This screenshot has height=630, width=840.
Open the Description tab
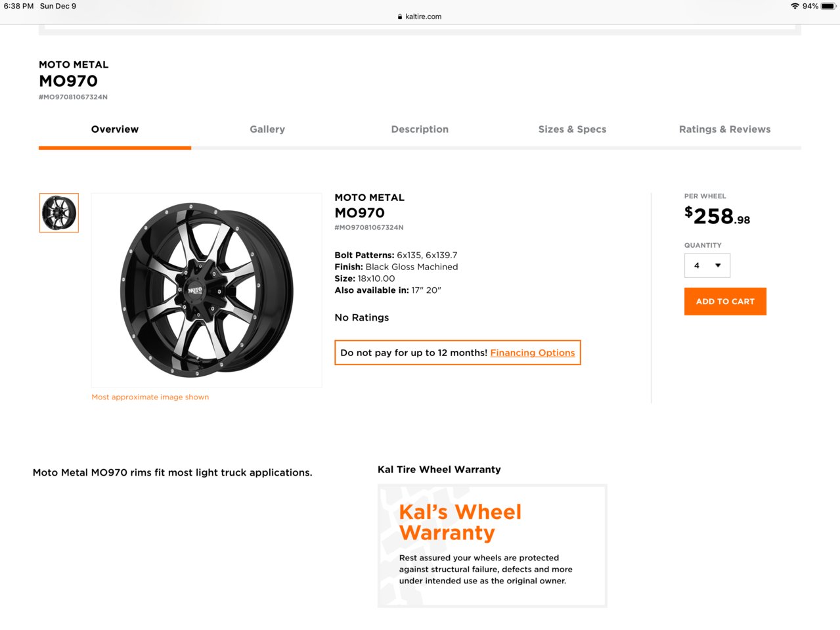pos(420,129)
